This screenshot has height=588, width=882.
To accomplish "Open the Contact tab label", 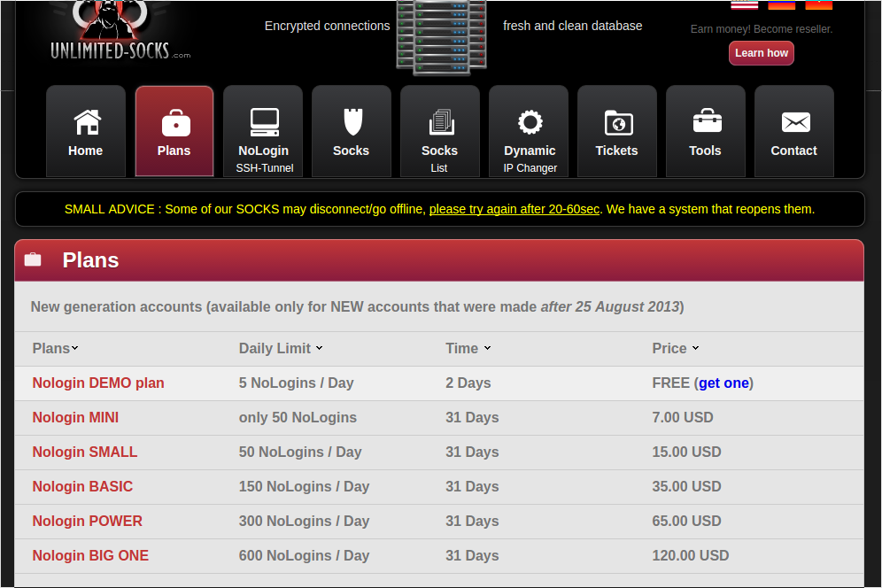I will (793, 151).
